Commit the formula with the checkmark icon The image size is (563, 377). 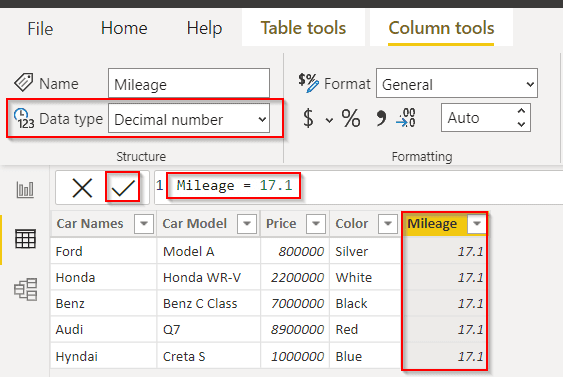click(x=122, y=188)
